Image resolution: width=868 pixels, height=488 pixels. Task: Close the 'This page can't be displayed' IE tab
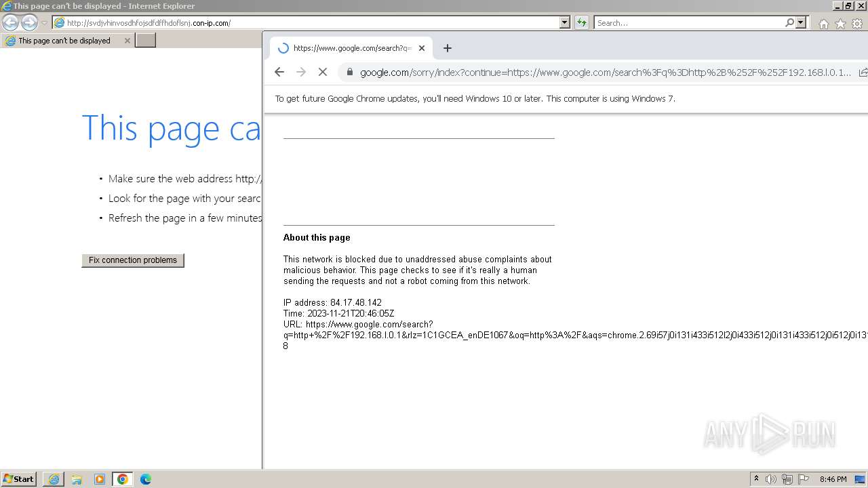(127, 41)
